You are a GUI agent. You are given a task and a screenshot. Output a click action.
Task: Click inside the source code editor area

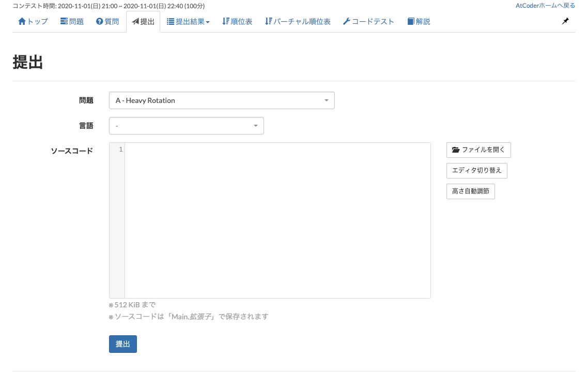click(x=277, y=220)
